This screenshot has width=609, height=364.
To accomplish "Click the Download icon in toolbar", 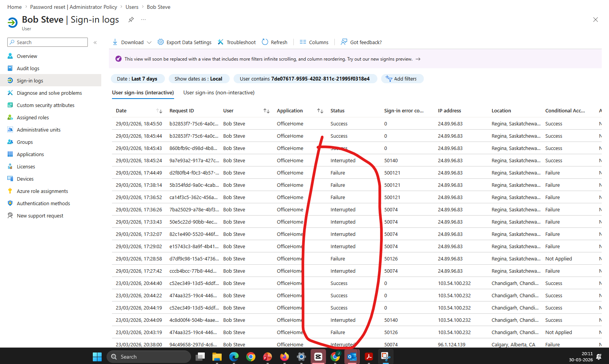I will pos(115,42).
